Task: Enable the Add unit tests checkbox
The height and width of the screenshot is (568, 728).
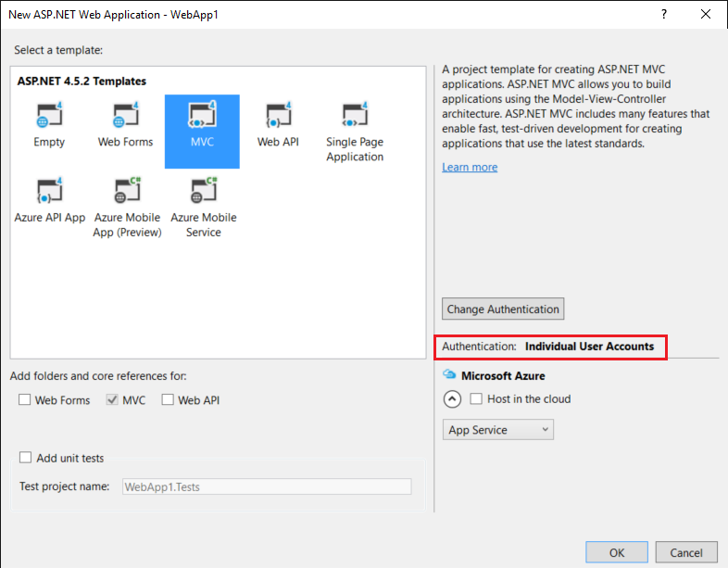Action: 25,458
